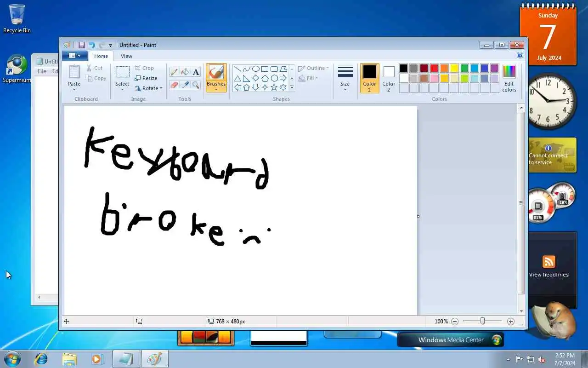
Task: Choose the Five-point star shape
Action: coord(274,87)
